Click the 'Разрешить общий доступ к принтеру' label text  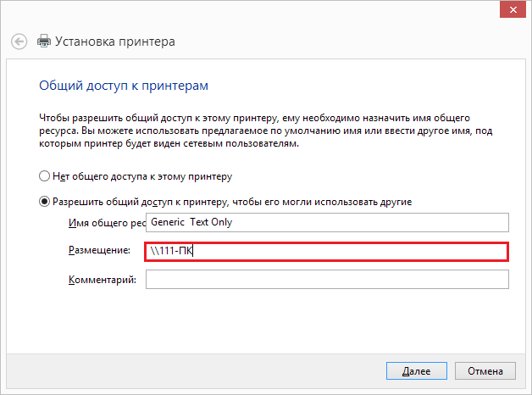[x=232, y=202]
